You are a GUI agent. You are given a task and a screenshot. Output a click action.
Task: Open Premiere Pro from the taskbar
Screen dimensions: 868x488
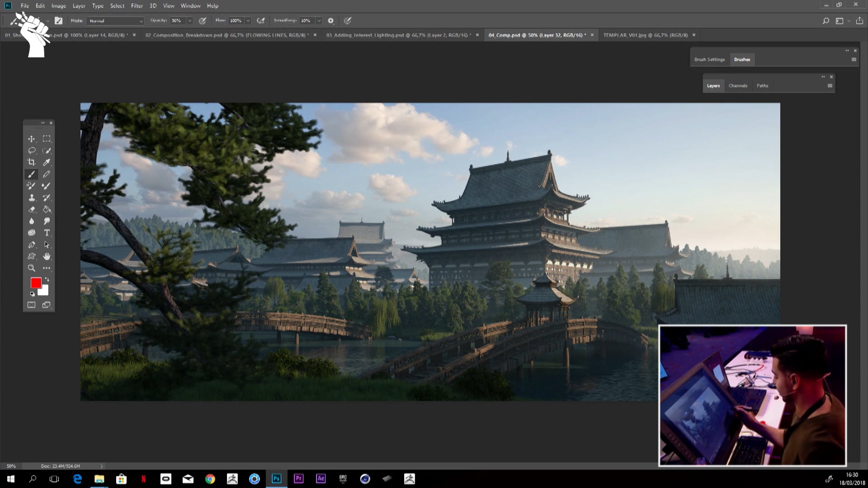click(x=298, y=479)
